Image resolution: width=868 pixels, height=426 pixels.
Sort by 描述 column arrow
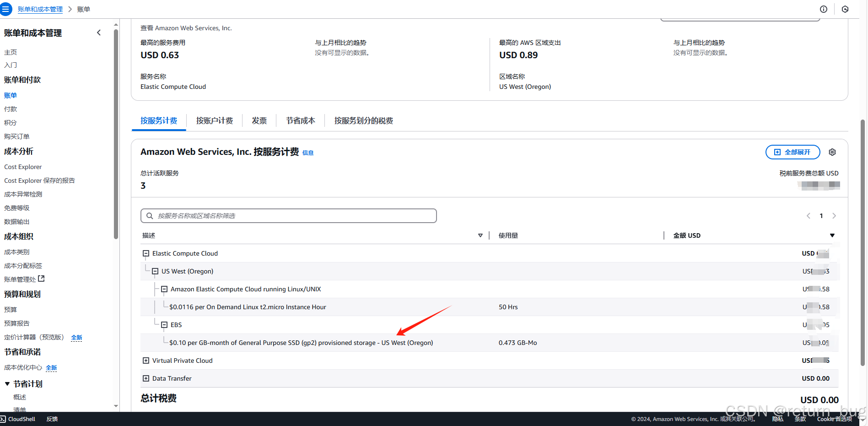480,235
